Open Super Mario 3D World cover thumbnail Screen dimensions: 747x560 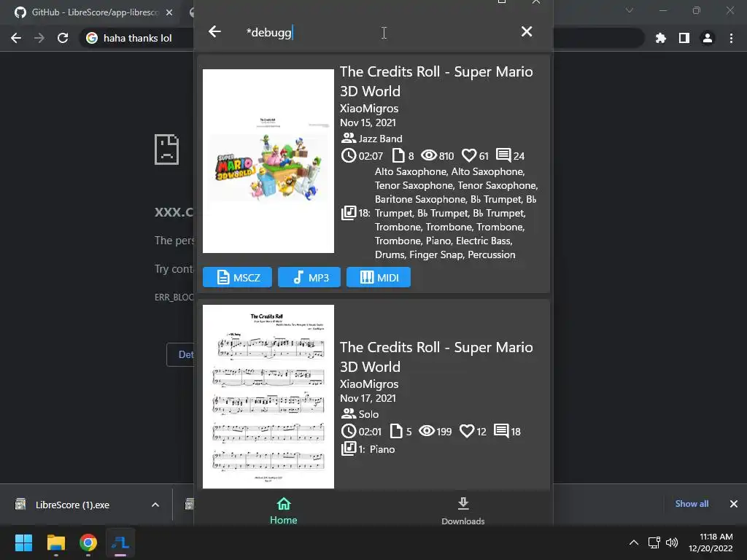tap(268, 161)
